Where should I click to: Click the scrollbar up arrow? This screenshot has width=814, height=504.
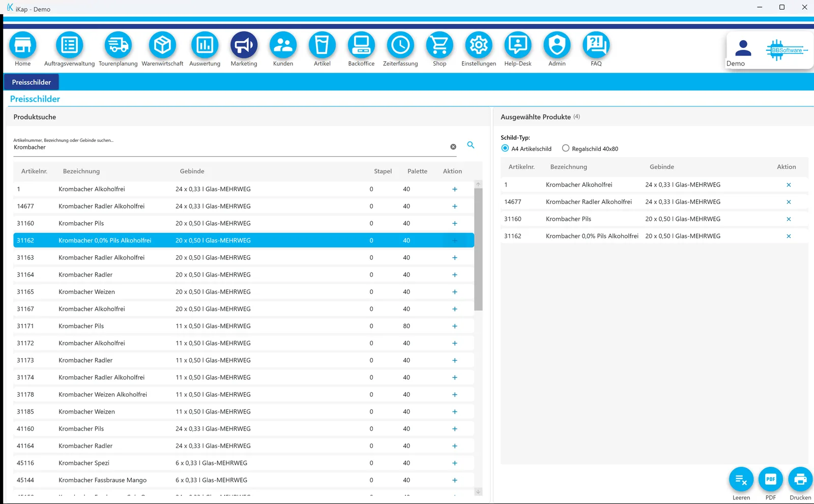[x=478, y=184]
